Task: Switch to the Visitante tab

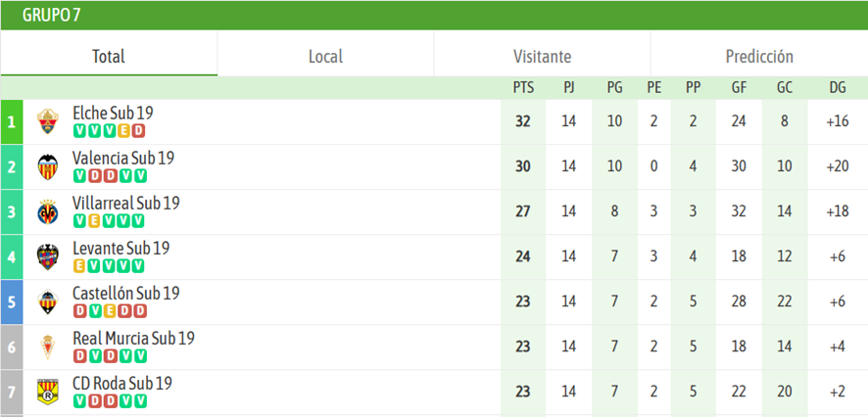Action: (x=542, y=56)
